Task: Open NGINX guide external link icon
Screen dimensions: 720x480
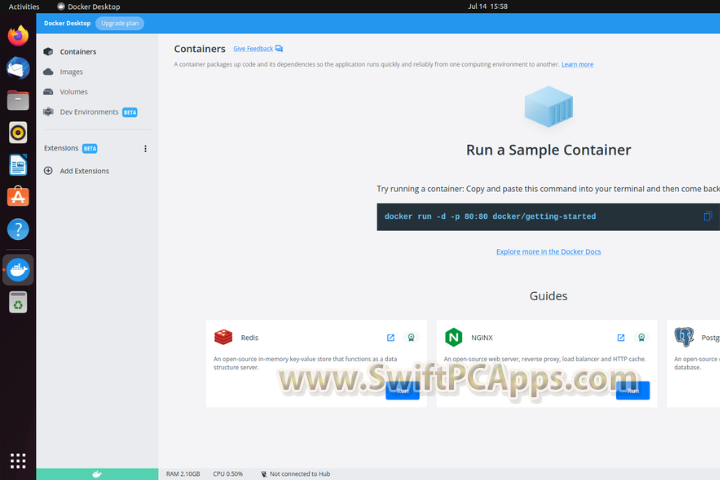Action: click(x=621, y=338)
